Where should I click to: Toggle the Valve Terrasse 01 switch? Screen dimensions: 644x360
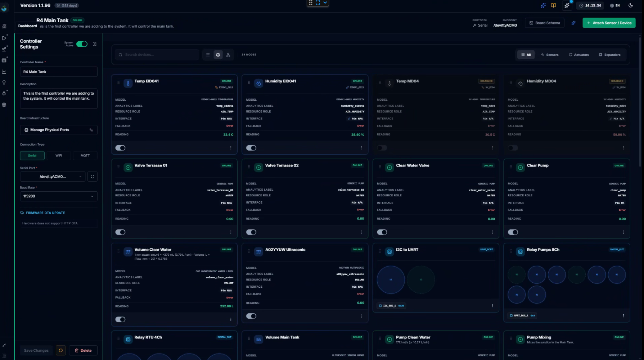tap(120, 232)
